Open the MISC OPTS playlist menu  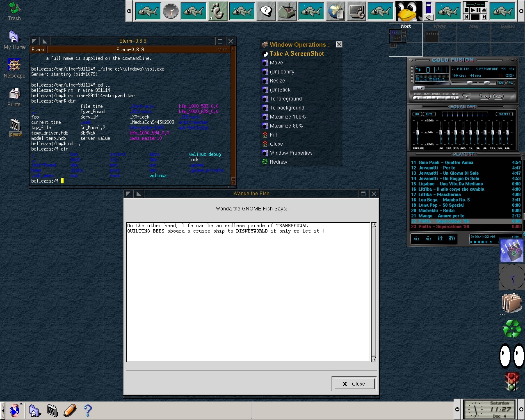coord(452,238)
